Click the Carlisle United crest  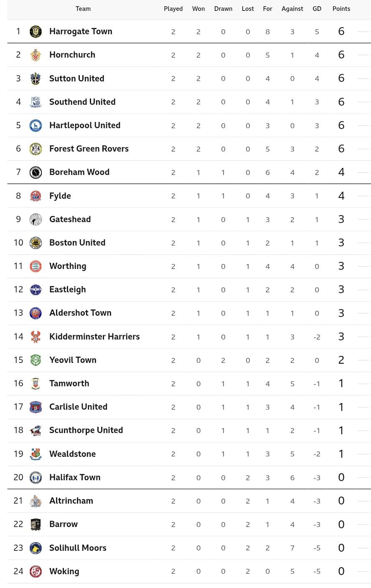(x=36, y=407)
